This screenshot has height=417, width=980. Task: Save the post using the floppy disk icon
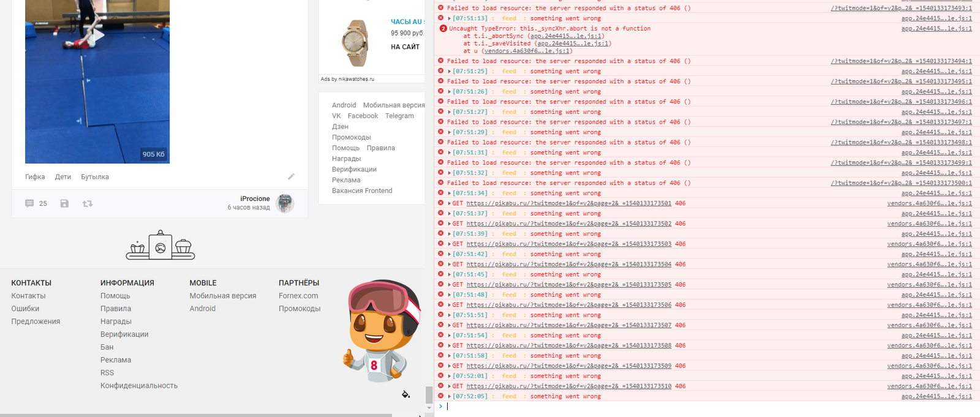tap(64, 203)
